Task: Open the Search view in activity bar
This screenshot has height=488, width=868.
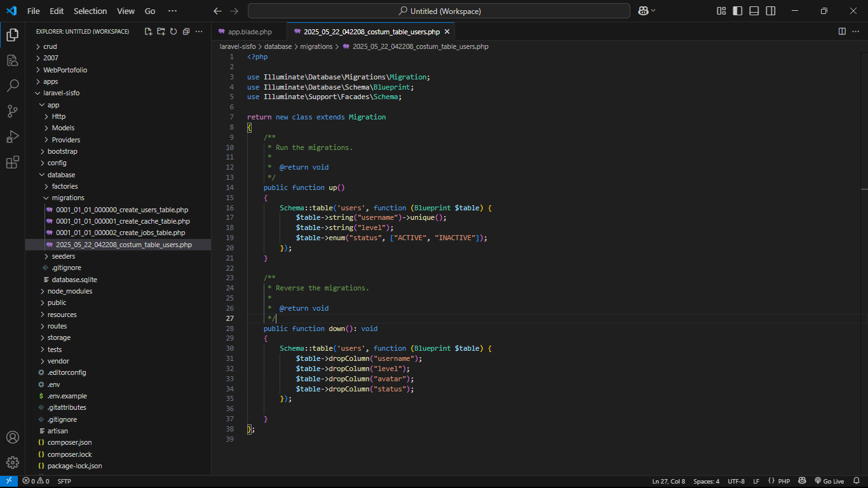Action: coord(12,86)
